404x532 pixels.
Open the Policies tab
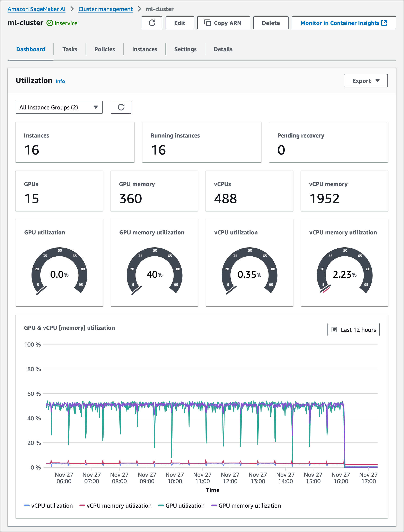click(104, 49)
